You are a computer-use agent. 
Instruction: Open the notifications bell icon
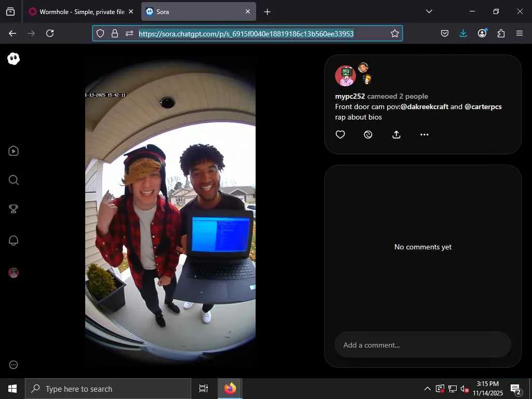point(14,241)
